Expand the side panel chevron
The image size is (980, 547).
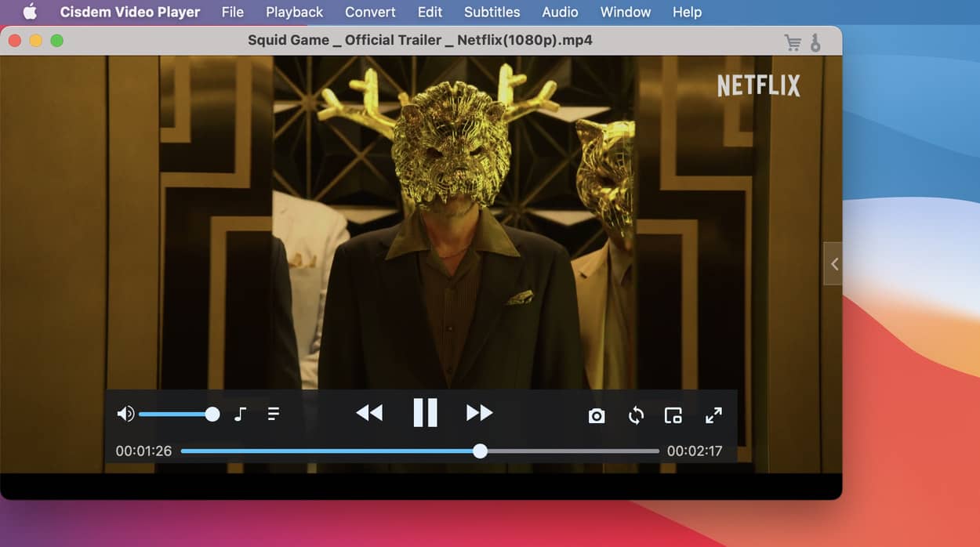[x=833, y=264]
